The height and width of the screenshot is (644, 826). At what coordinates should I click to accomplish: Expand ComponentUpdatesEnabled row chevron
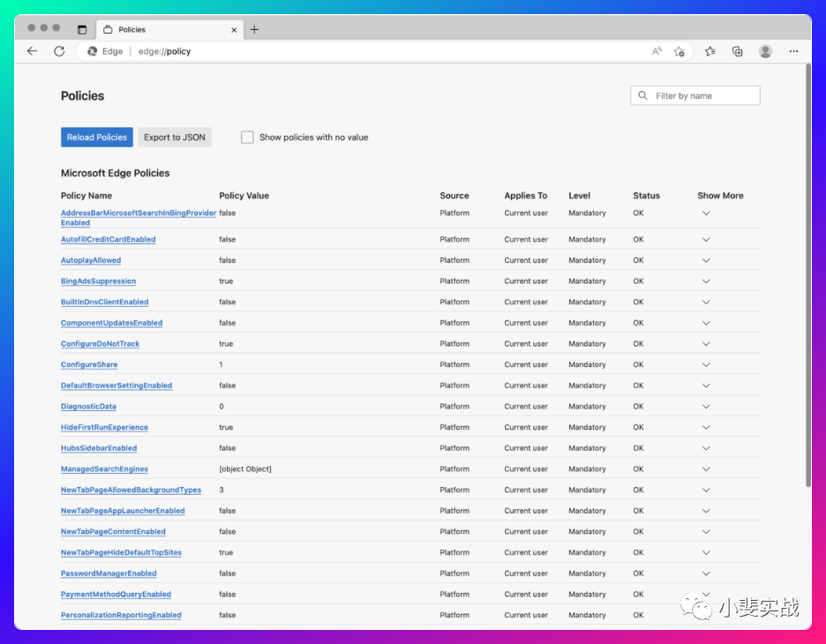click(706, 323)
